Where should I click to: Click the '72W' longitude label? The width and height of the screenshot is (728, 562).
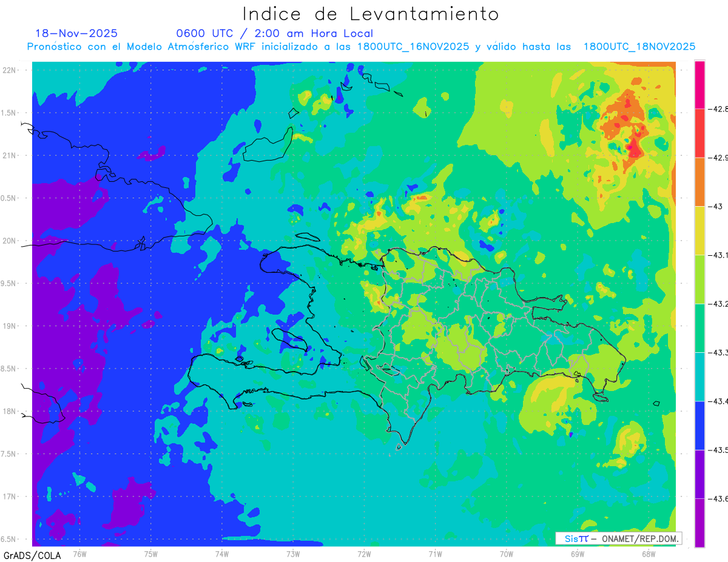(x=364, y=554)
